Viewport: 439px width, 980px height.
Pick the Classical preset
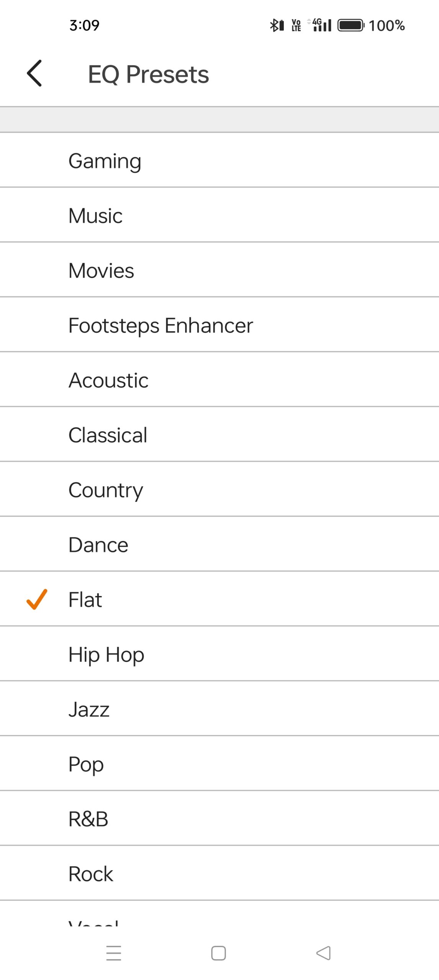[x=108, y=435]
